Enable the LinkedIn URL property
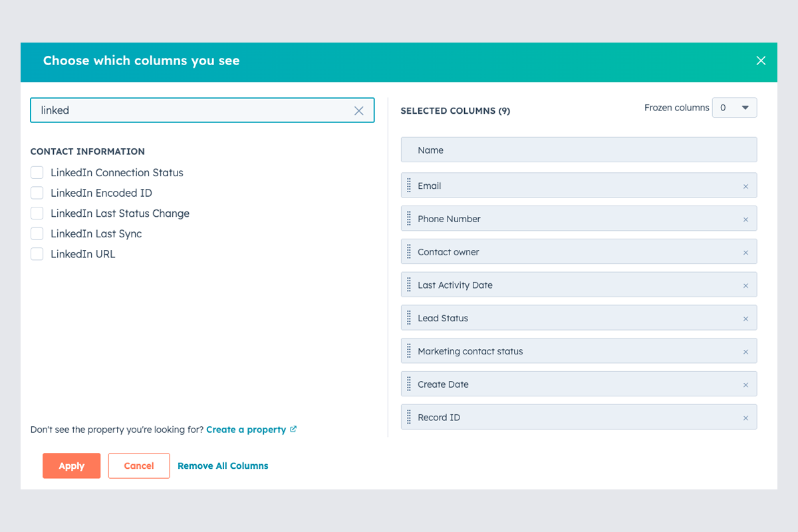 pyautogui.click(x=37, y=254)
